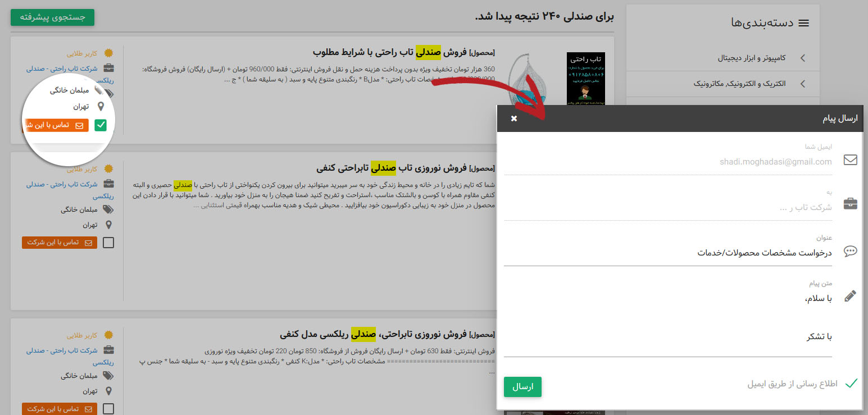Click gold star badge icon in third result
Screen dimensions: 868x415
click(108, 335)
